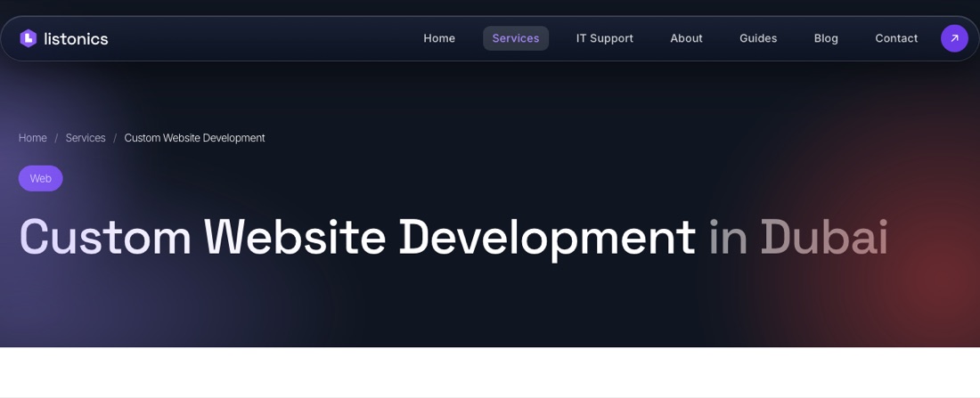Click the Home breadcrumb link
This screenshot has width=980, height=398.
click(32, 138)
